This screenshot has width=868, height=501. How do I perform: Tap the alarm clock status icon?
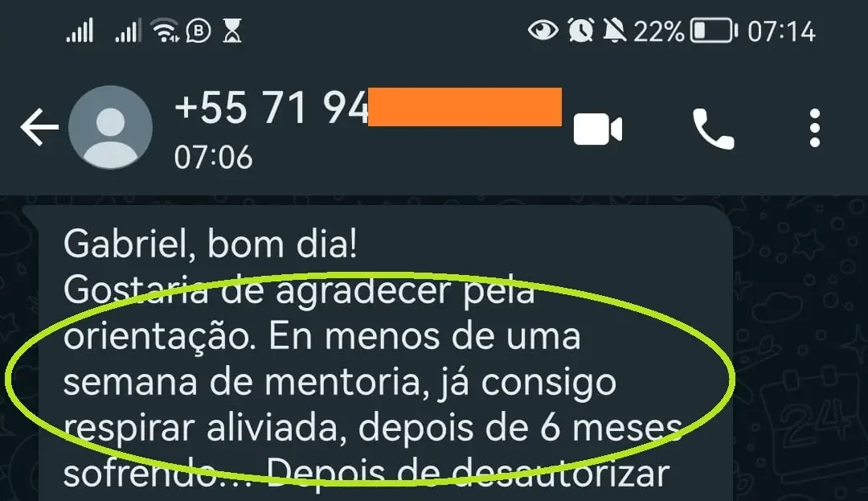[x=581, y=30]
